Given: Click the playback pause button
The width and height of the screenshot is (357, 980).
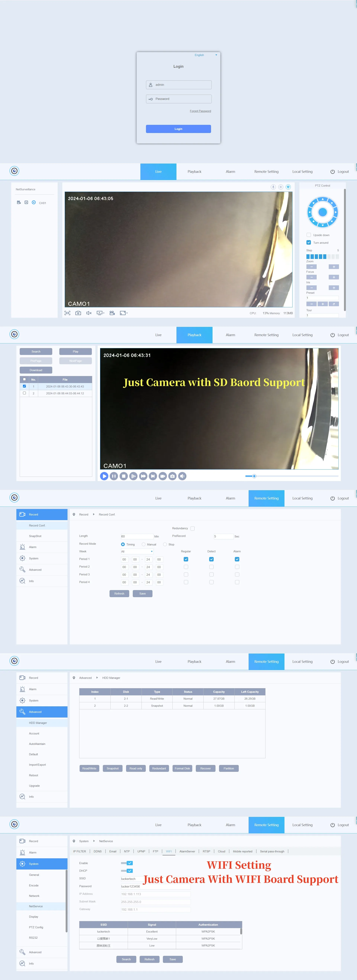Looking at the screenshot, I should (x=114, y=476).
